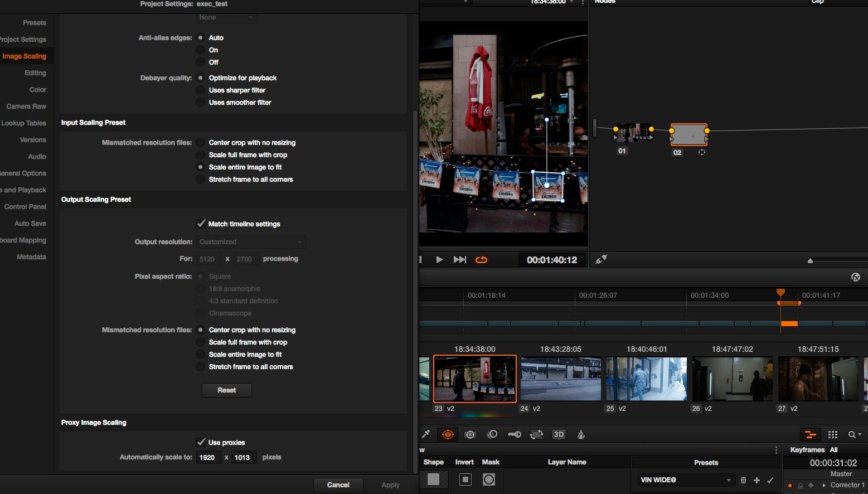Click the Reset button
The image size is (868, 494).
pyautogui.click(x=226, y=390)
